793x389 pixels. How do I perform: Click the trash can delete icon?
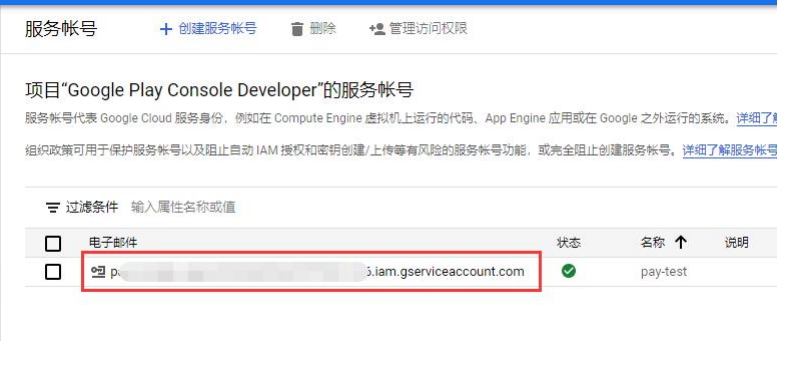tap(297, 29)
